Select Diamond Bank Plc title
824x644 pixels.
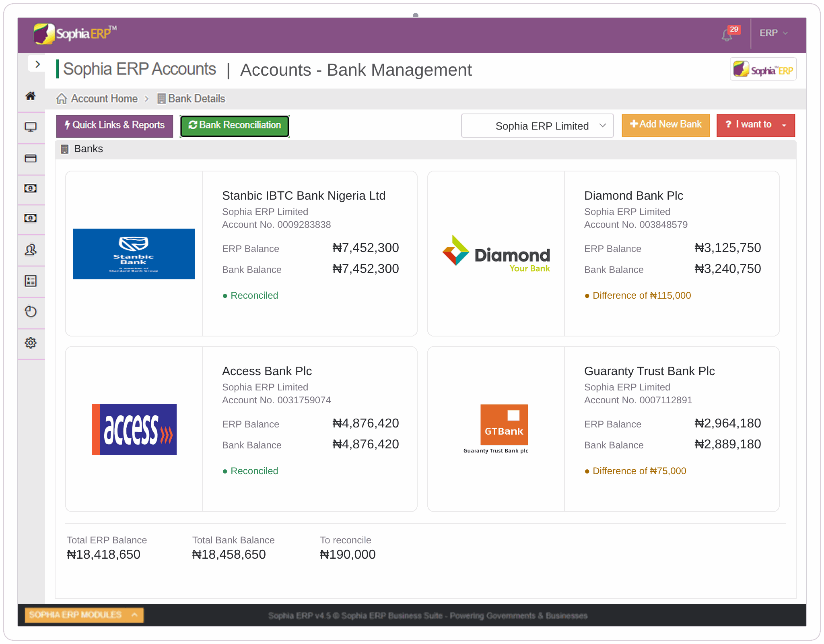pos(634,196)
